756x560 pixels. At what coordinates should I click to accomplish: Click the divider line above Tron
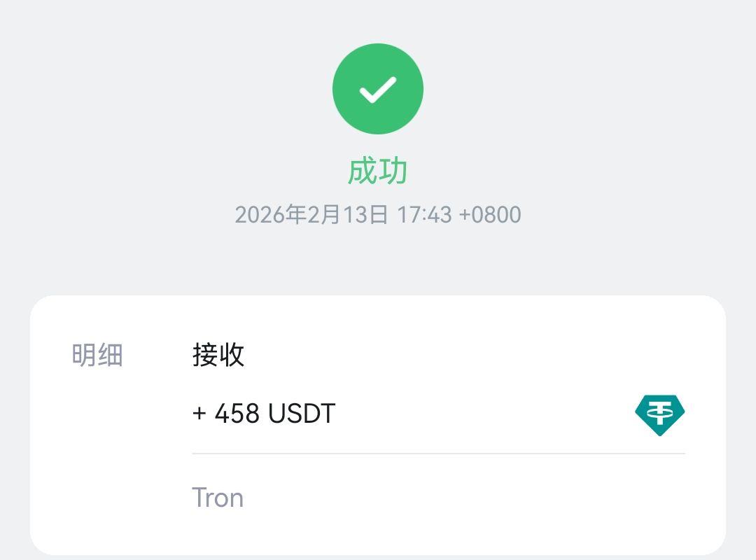438,454
